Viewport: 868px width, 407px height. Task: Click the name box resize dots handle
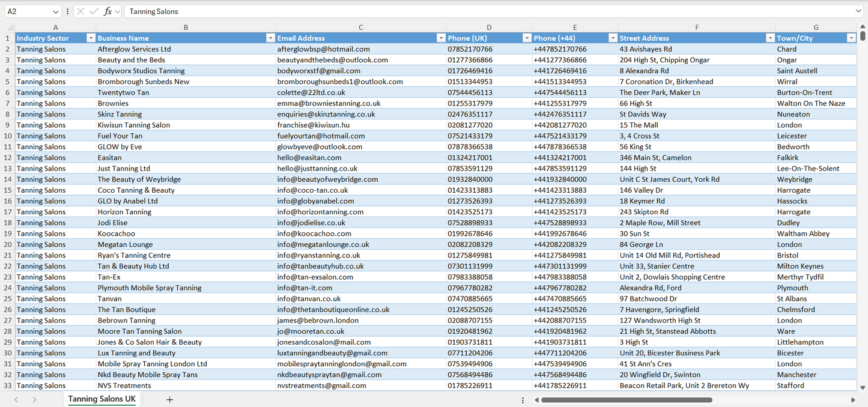click(x=67, y=11)
